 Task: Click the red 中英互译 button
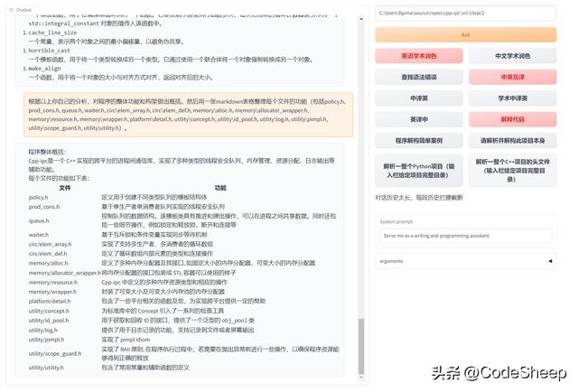tap(513, 77)
